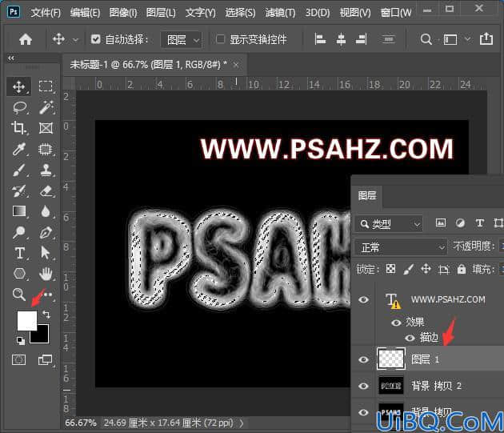Change the screen mode
Viewport: 504px width, 433px height.
coord(45,359)
